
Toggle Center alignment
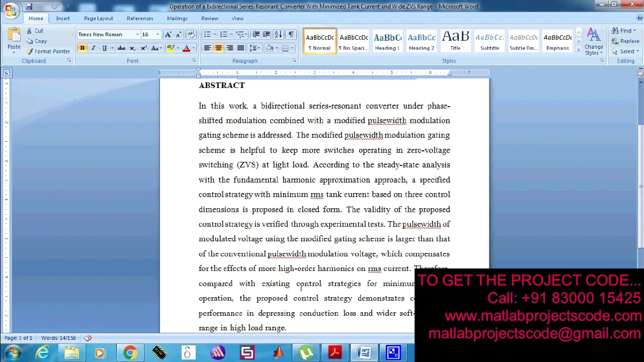click(218, 48)
